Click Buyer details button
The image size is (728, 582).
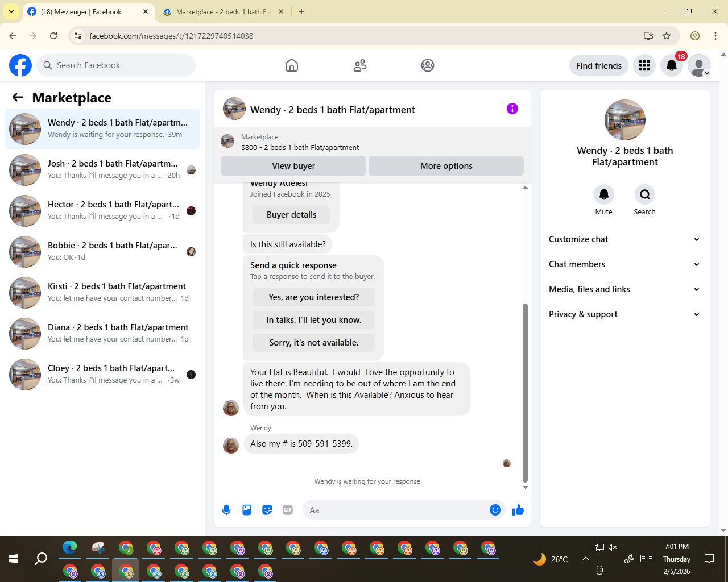coord(292,215)
